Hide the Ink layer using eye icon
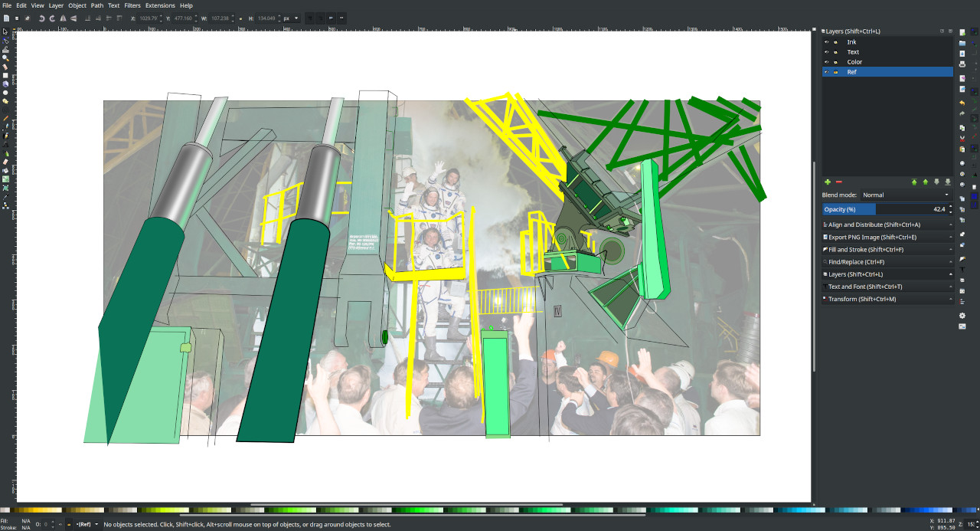The image size is (980, 531). tap(826, 42)
